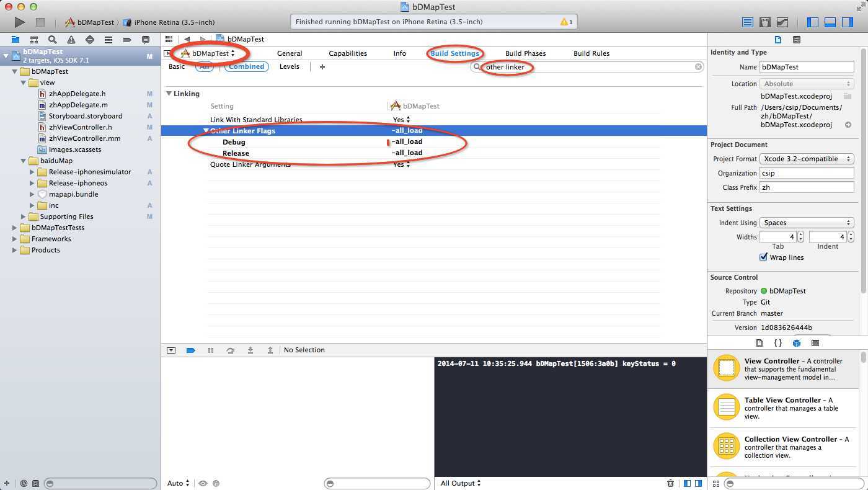Hide the debug area with its toggle
The image size is (868, 490).
(171, 350)
